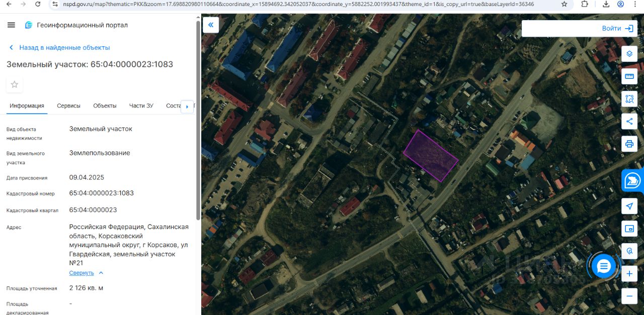Zoom out the map with minus button
This screenshot has width=644, height=315.
[629, 296]
